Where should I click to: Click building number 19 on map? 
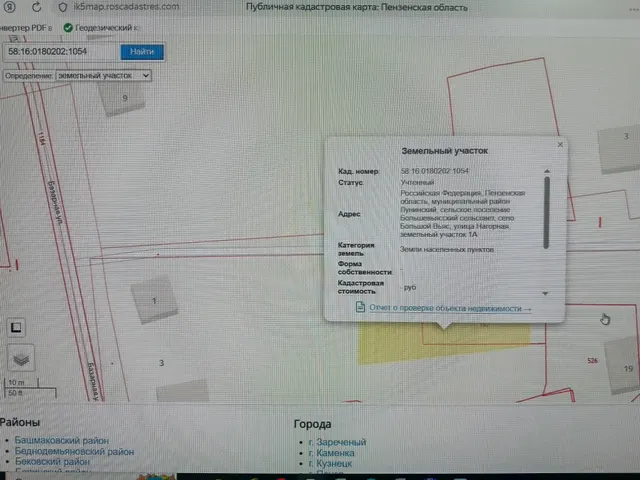tap(628, 369)
